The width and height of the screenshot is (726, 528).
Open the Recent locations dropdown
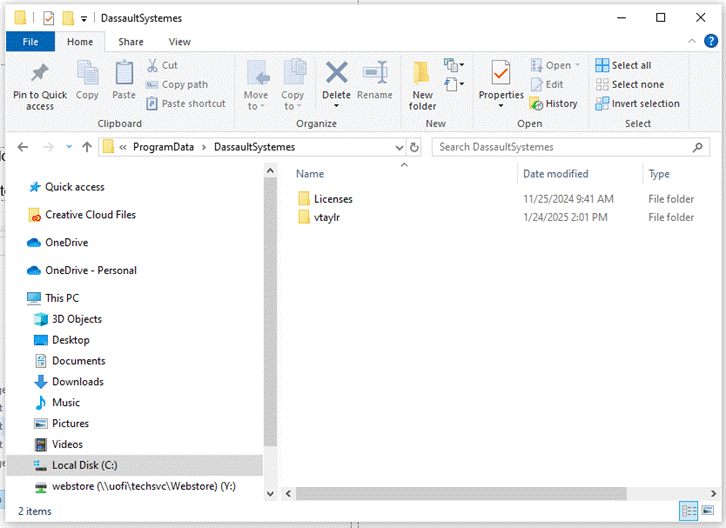(69, 147)
